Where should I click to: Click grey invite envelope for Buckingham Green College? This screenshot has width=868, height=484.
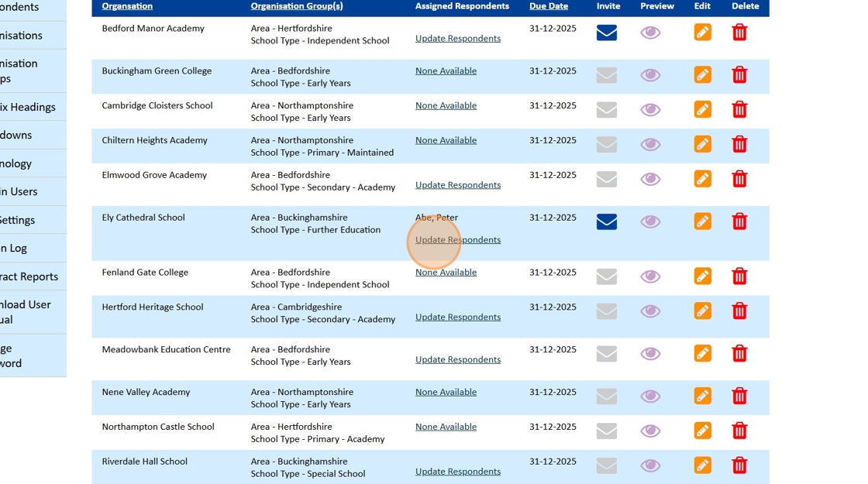coord(607,75)
